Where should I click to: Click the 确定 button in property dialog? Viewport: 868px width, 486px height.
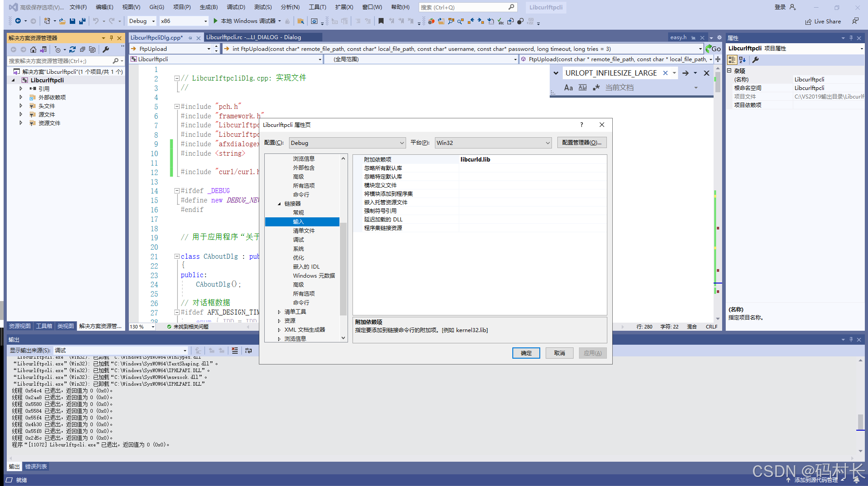point(526,353)
